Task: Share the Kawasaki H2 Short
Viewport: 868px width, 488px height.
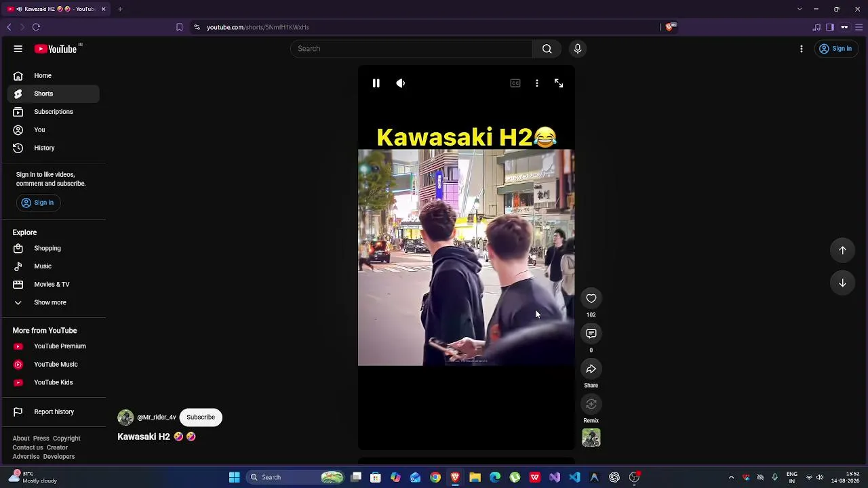Action: tap(591, 369)
